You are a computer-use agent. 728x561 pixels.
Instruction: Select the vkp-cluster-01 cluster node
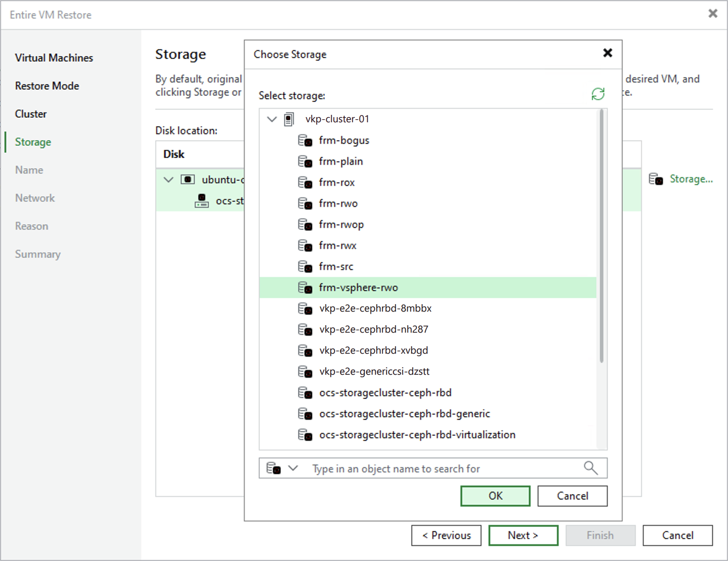(337, 119)
